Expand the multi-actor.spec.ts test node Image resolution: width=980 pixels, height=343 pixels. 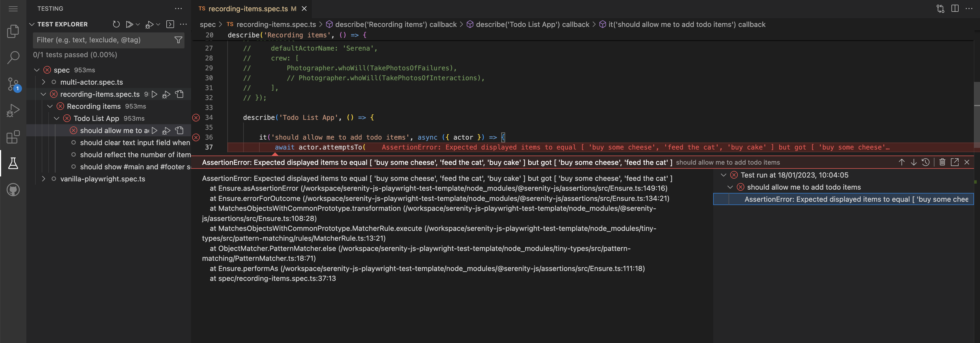click(43, 82)
